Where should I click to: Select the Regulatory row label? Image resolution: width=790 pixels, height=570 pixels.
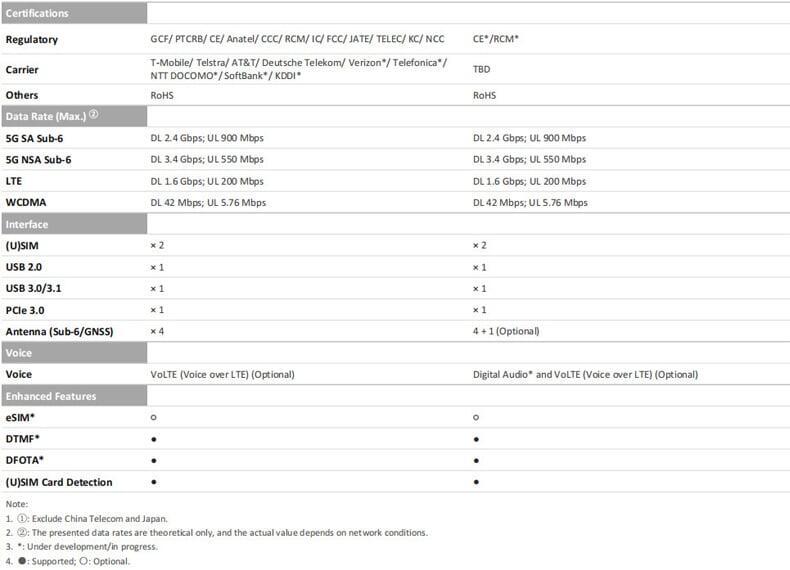pos(32,39)
